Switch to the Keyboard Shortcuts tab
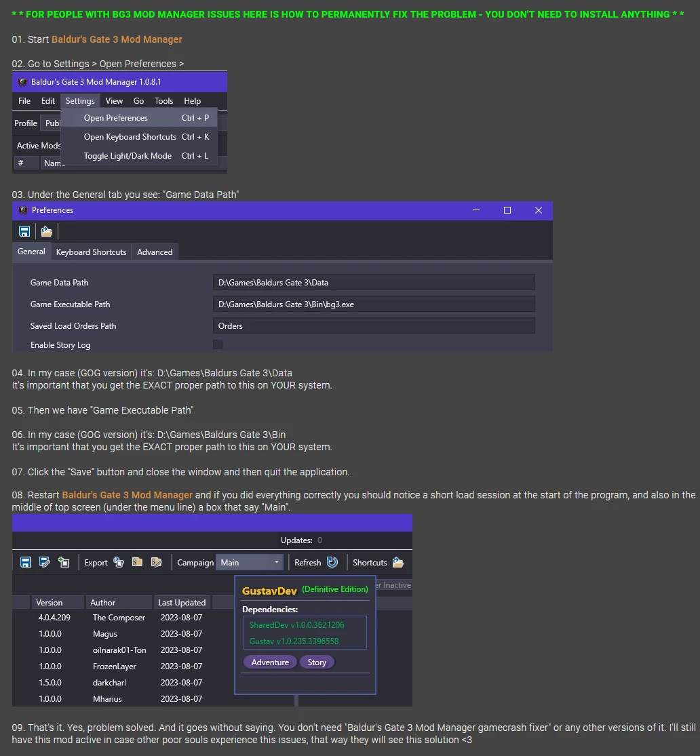Image resolution: width=700 pixels, height=756 pixels. pyautogui.click(x=91, y=252)
